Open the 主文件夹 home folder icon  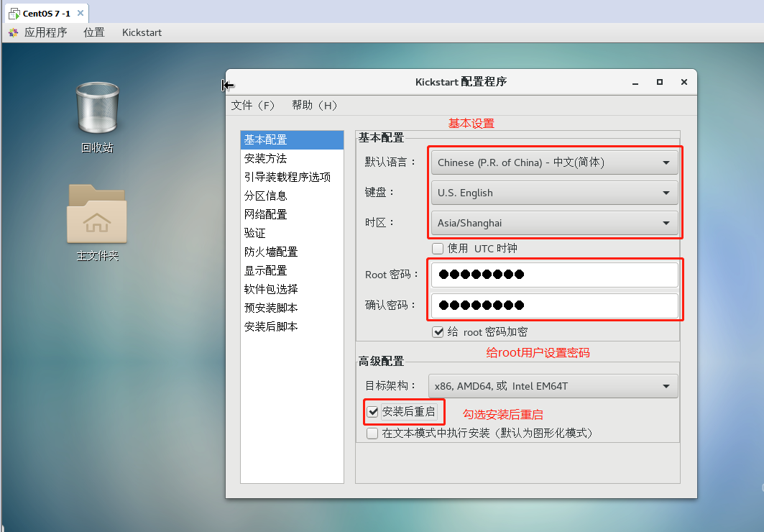97,214
